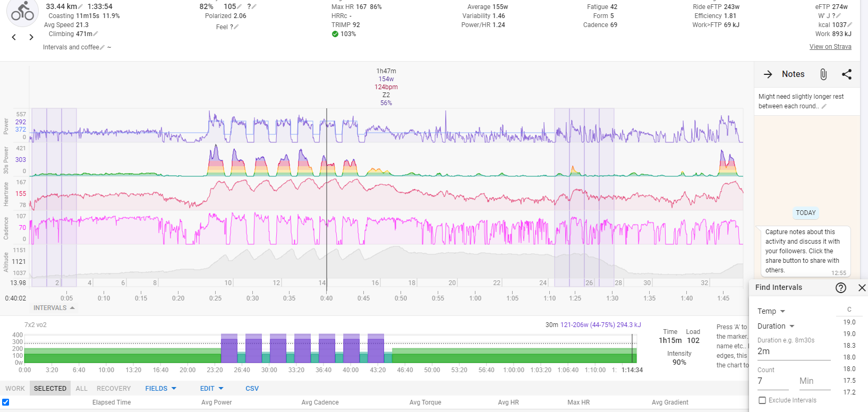Click the Count field showing 7

773,381
